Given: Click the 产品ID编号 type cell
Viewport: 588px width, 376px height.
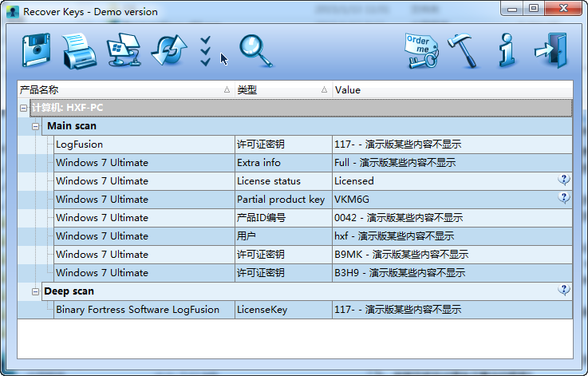Looking at the screenshot, I should tap(283, 218).
